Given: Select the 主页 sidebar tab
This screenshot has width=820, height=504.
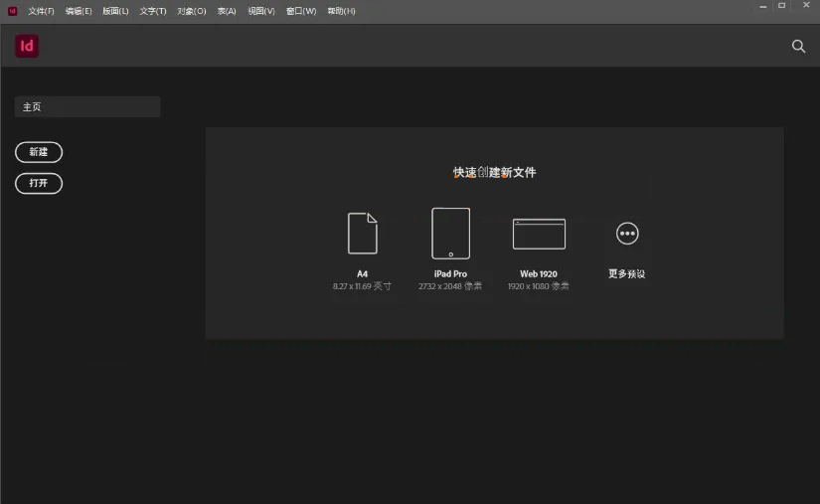Looking at the screenshot, I should tap(87, 106).
